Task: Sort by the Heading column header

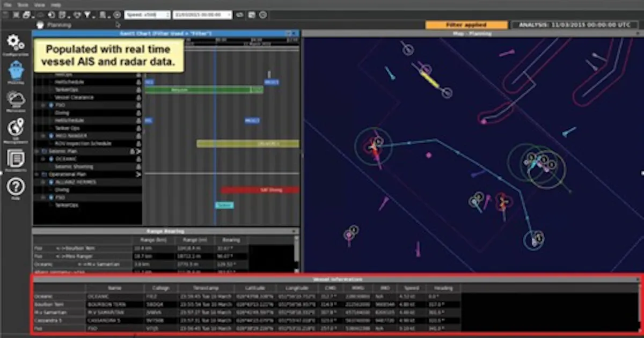Action: click(x=443, y=288)
